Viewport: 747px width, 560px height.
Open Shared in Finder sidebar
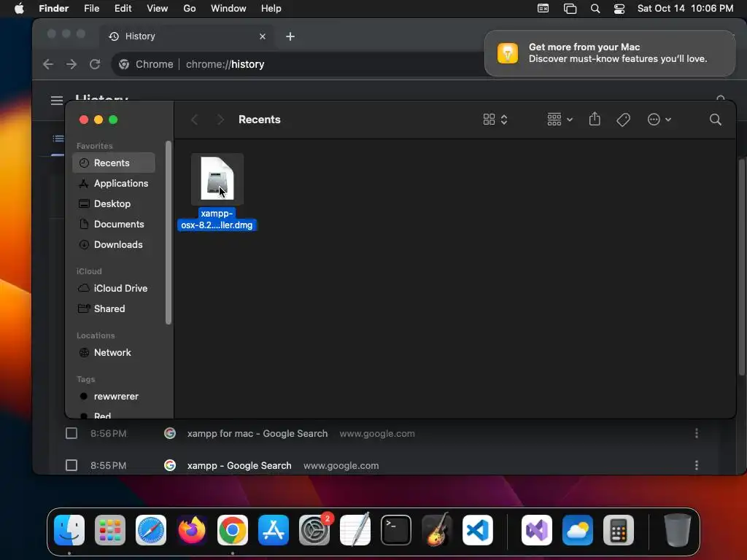tap(114, 309)
